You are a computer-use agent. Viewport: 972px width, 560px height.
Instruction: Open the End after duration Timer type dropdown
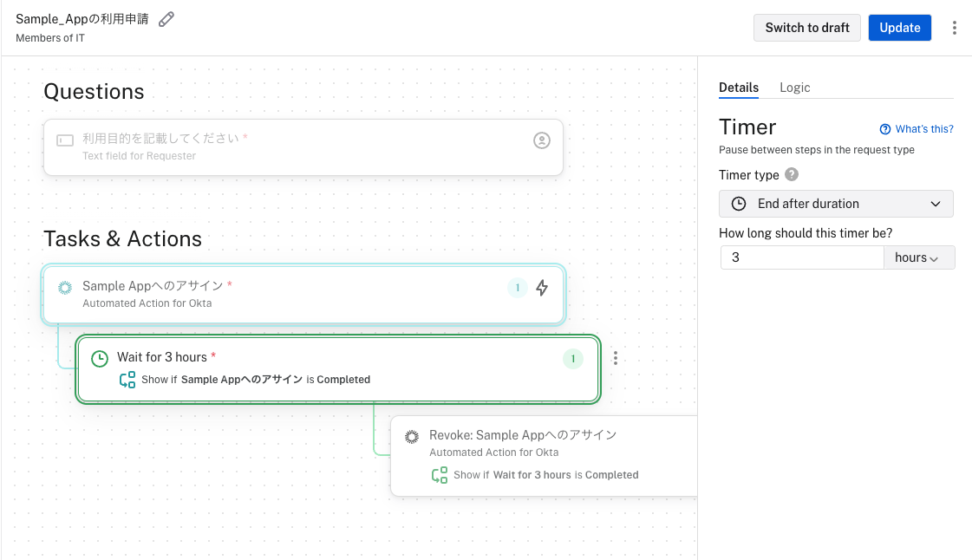coord(835,203)
